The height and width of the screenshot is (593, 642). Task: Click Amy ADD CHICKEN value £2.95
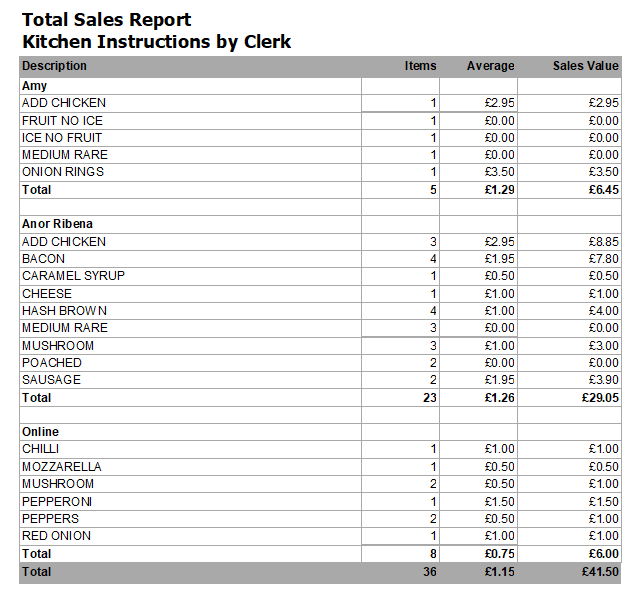[604, 103]
